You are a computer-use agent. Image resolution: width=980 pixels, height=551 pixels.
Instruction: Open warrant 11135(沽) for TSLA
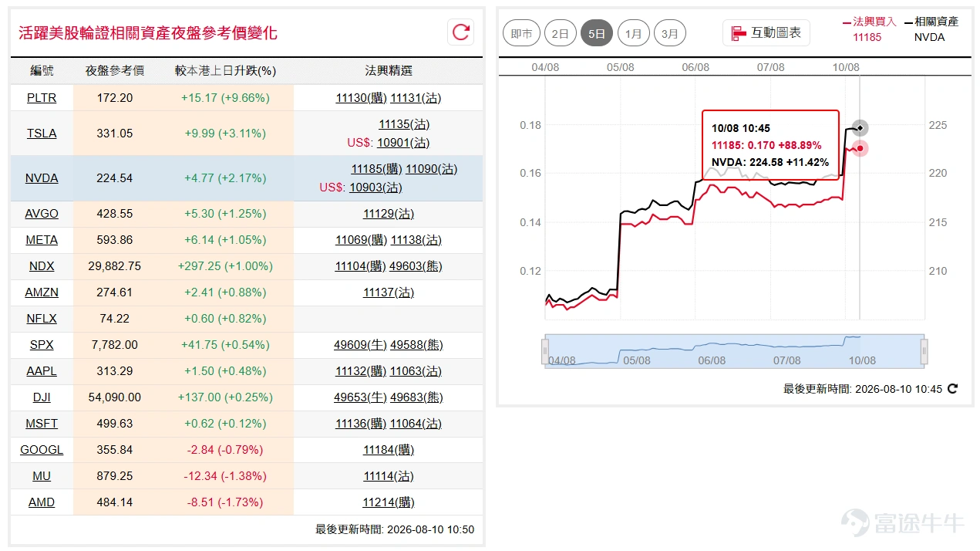point(404,124)
